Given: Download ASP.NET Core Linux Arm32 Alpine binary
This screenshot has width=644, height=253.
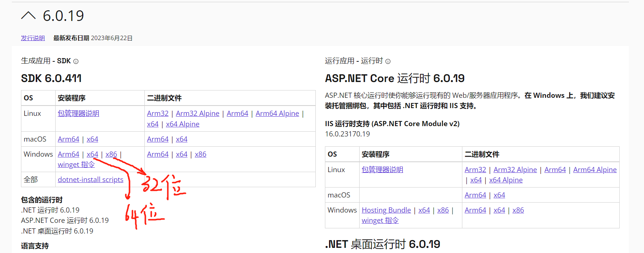Looking at the screenshot, I should (515, 170).
